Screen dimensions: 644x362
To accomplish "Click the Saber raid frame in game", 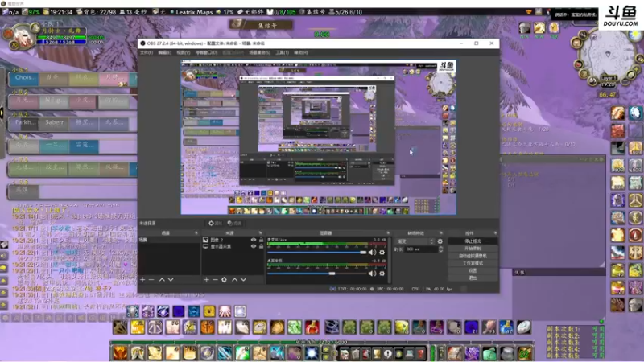I will (55, 123).
